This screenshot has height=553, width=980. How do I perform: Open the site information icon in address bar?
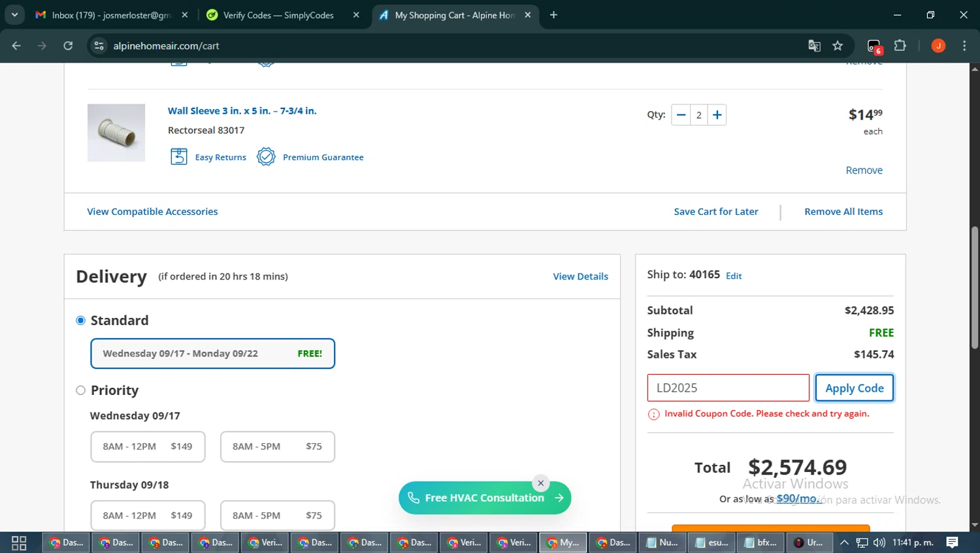[x=99, y=46]
